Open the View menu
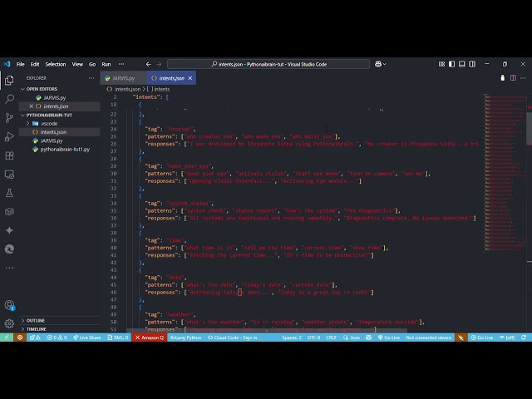532x399 pixels. (x=77, y=64)
